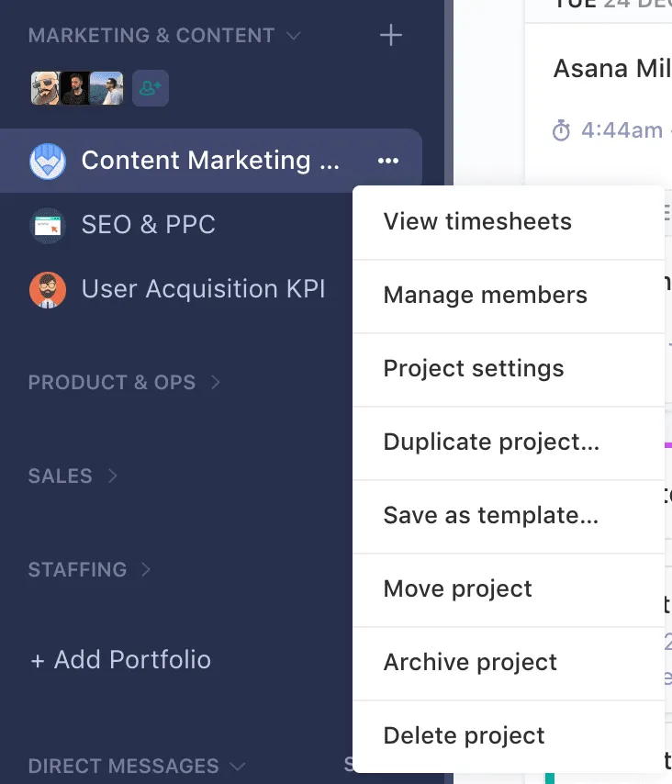The image size is (672, 784).
Task: Collapse the Marketing & Content portfolio
Action: pos(293,36)
